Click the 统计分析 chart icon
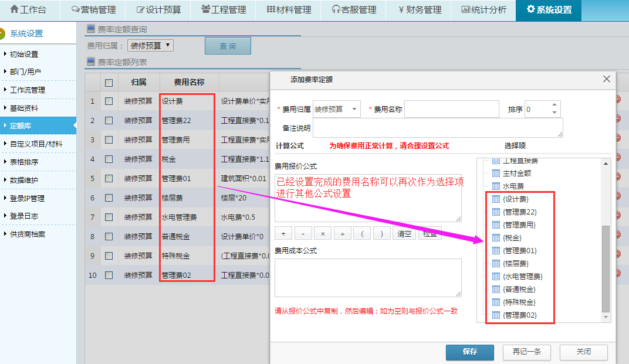 tap(466, 10)
